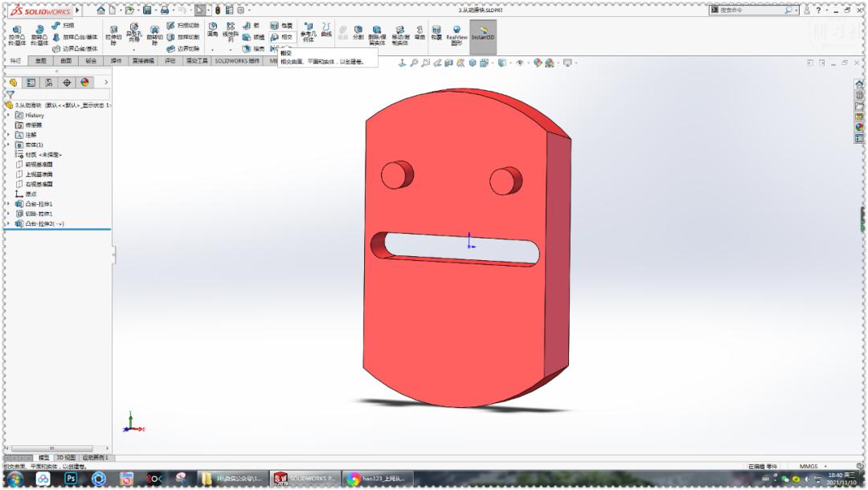Click MMGS unit system in status bar
The image size is (868, 490).
point(811,466)
